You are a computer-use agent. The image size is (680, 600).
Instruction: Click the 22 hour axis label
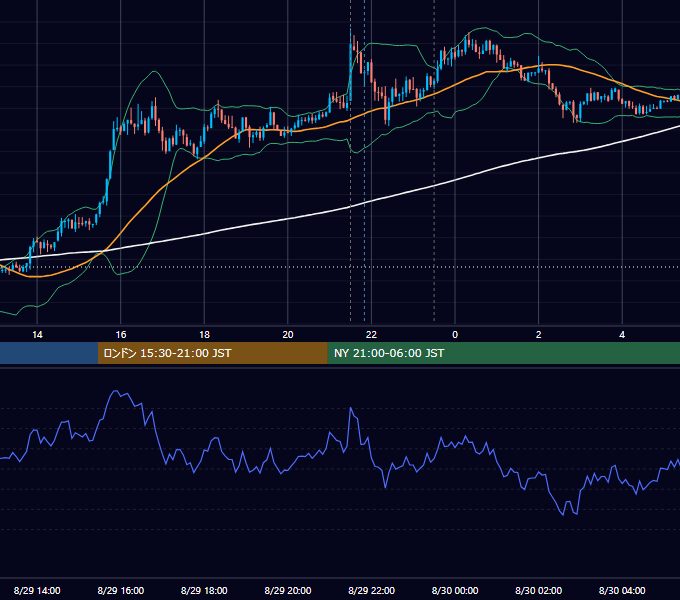[x=371, y=335]
